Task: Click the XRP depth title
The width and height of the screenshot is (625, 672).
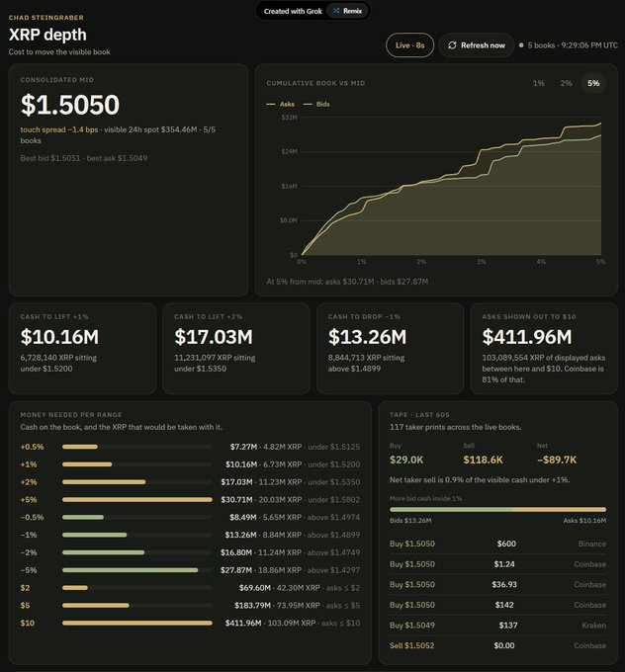Action: coord(47,35)
